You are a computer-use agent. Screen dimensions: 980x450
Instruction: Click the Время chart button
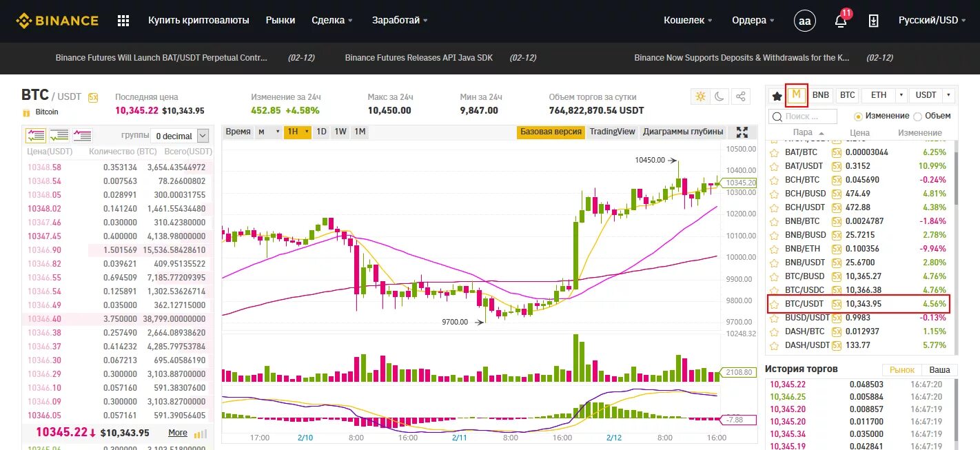238,132
